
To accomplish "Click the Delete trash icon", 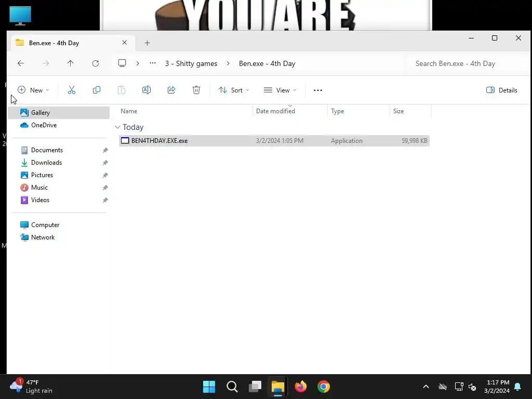I will pos(196,90).
